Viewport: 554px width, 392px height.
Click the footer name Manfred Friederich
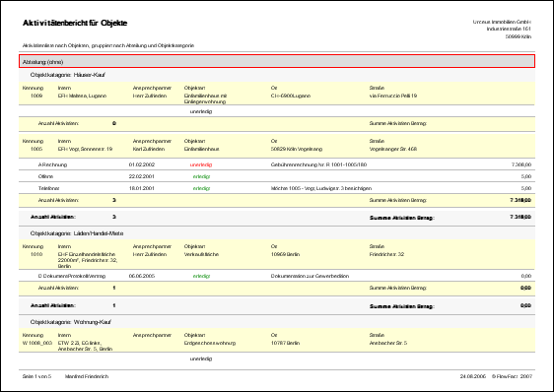coord(87,376)
